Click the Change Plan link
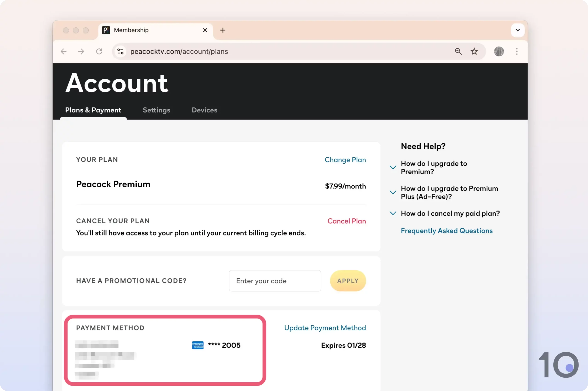 pyautogui.click(x=345, y=160)
